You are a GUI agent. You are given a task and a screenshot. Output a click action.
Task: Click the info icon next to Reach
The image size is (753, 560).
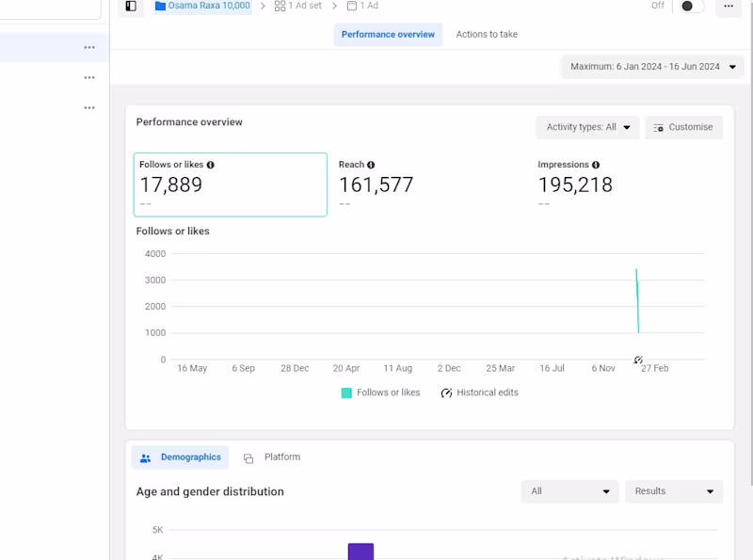pos(368,164)
